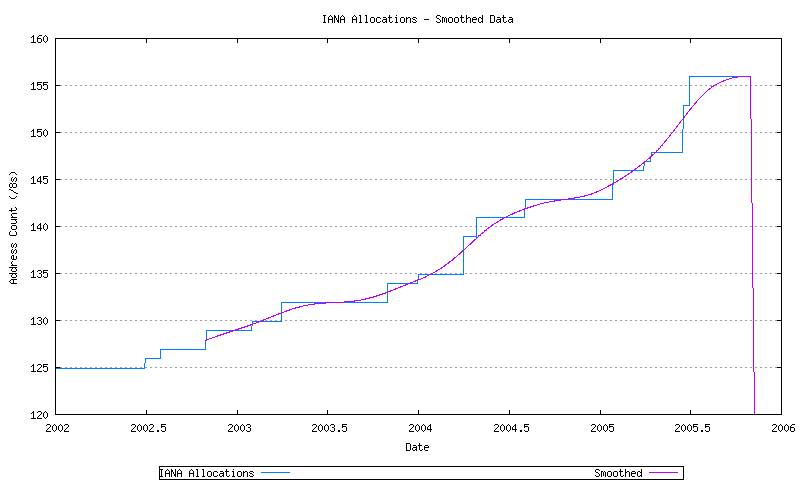Click the blue legend line sample
The height and width of the screenshot is (480, 800).
[275, 473]
